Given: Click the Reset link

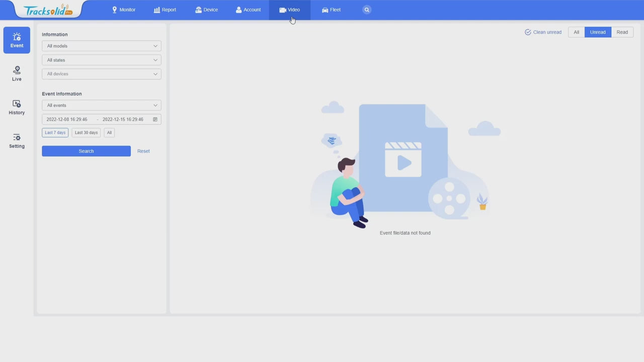Looking at the screenshot, I should (143, 151).
